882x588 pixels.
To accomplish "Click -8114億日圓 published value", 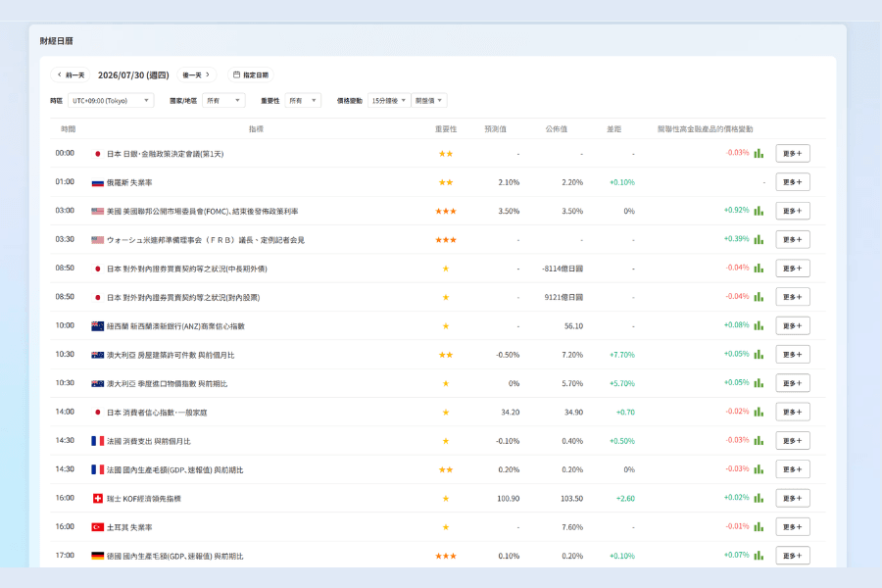I will tap(563, 269).
